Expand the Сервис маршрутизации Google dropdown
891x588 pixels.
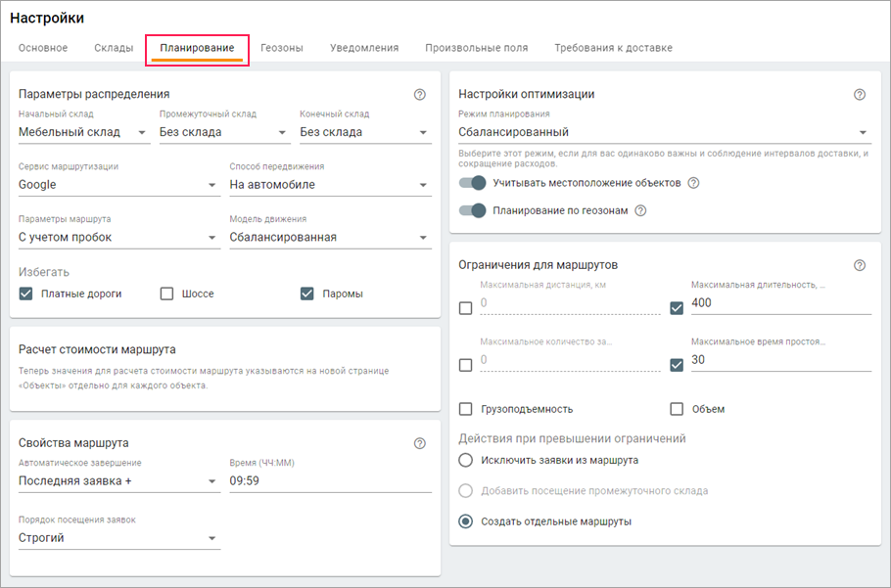[x=118, y=185]
